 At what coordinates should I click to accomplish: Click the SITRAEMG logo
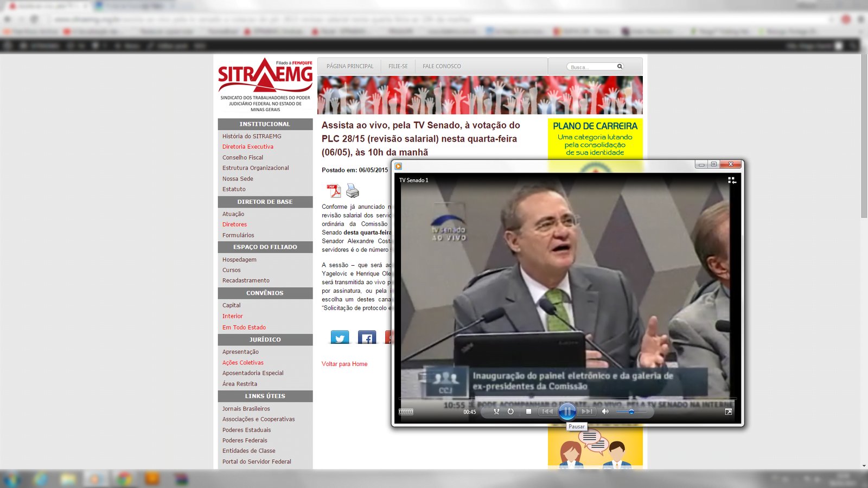[x=265, y=85]
